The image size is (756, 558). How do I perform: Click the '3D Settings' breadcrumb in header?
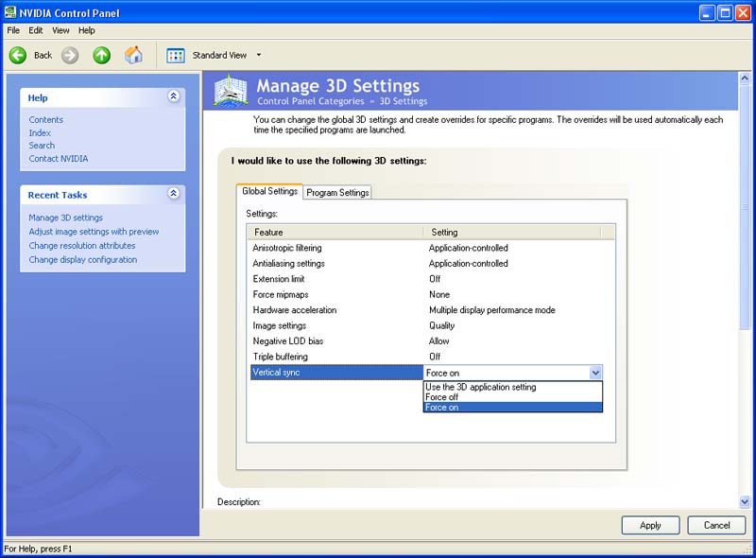(404, 101)
